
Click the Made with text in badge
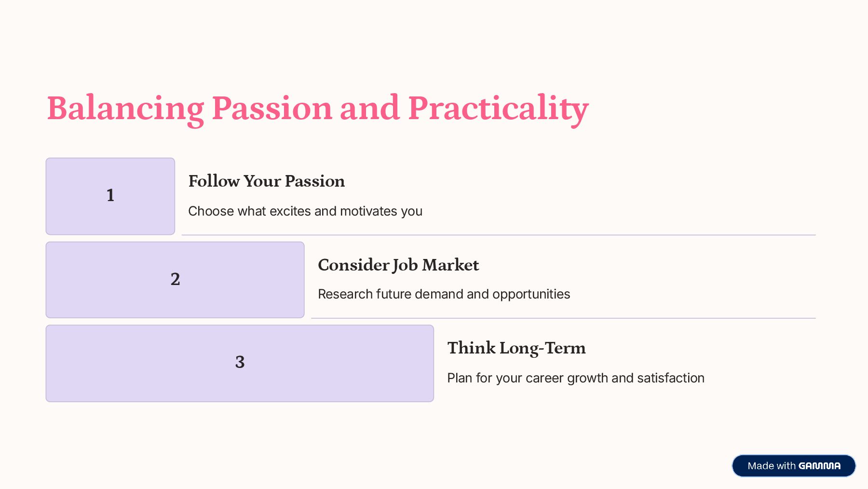pos(772,466)
